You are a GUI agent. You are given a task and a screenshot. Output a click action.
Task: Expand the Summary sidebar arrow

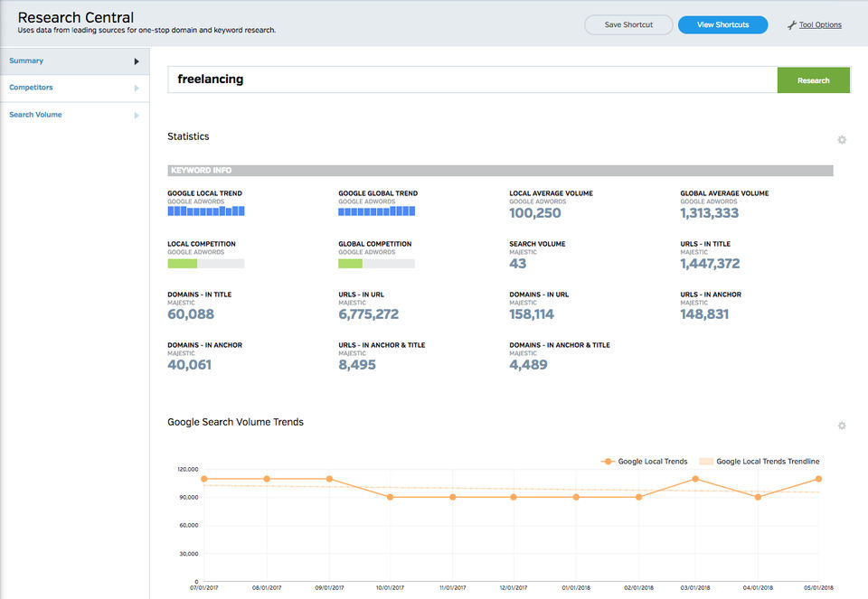tap(137, 61)
